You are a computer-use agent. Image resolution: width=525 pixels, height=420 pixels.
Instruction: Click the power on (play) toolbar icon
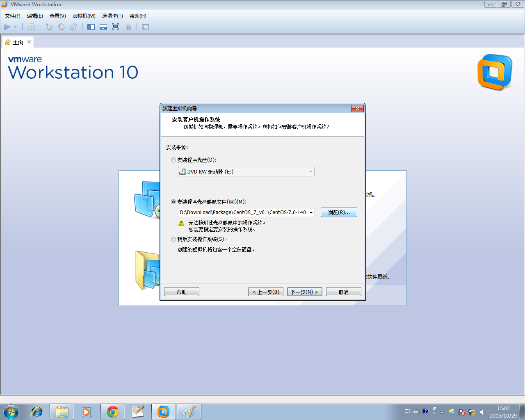tap(7, 27)
